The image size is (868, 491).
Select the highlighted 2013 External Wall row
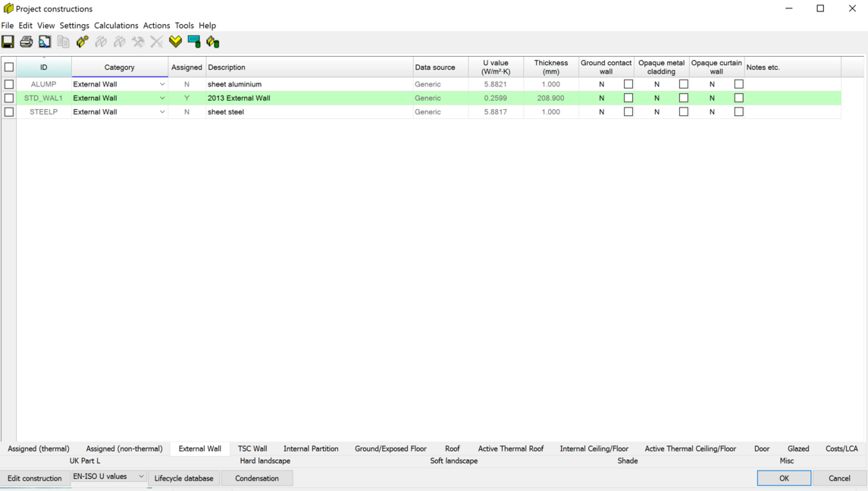(303, 98)
